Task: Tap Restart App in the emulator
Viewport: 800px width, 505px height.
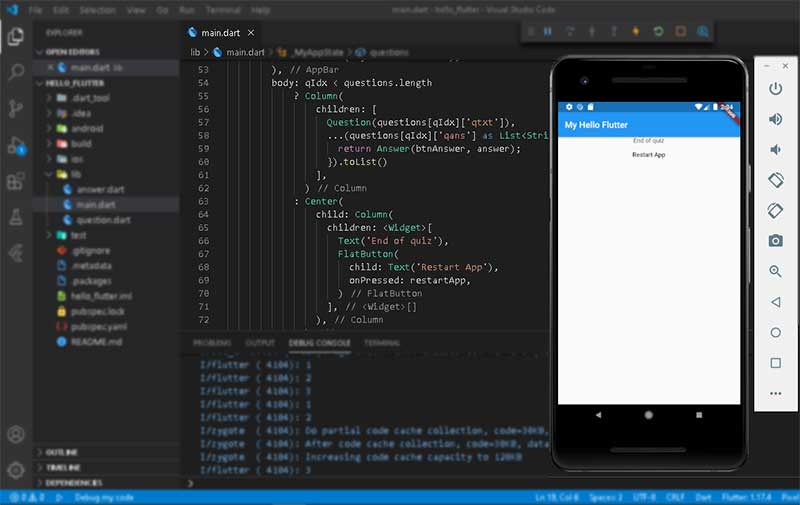Action: (x=648, y=155)
